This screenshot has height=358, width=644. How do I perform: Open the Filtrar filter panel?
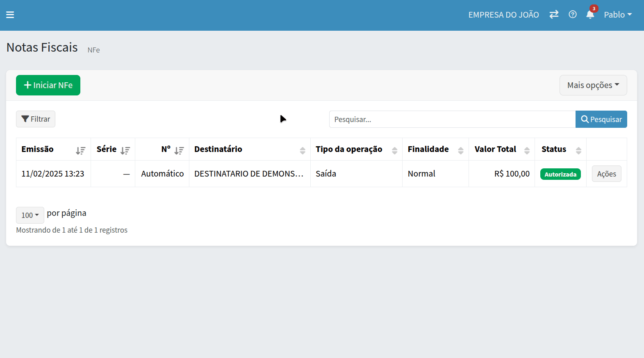[x=36, y=119]
